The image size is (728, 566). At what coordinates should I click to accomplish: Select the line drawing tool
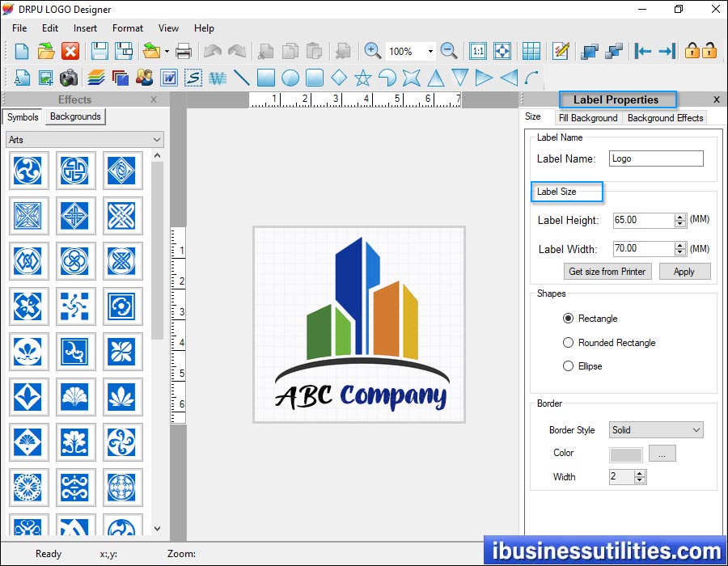pos(241,78)
